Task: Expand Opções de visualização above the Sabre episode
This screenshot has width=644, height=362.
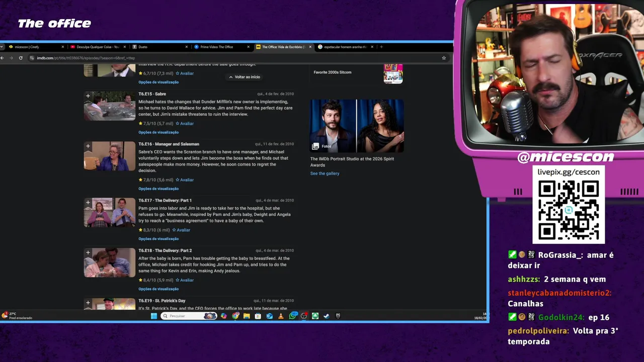Action: click(x=158, y=82)
